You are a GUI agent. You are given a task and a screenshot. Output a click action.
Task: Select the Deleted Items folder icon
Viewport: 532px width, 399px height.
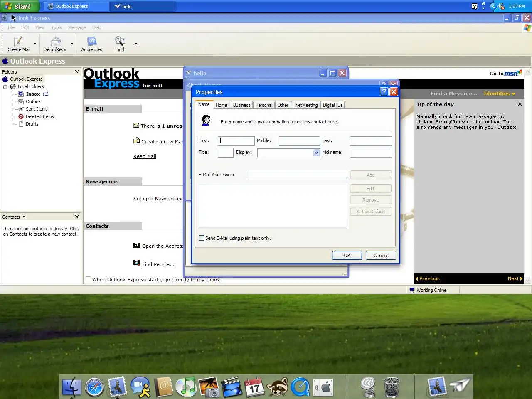tap(21, 116)
